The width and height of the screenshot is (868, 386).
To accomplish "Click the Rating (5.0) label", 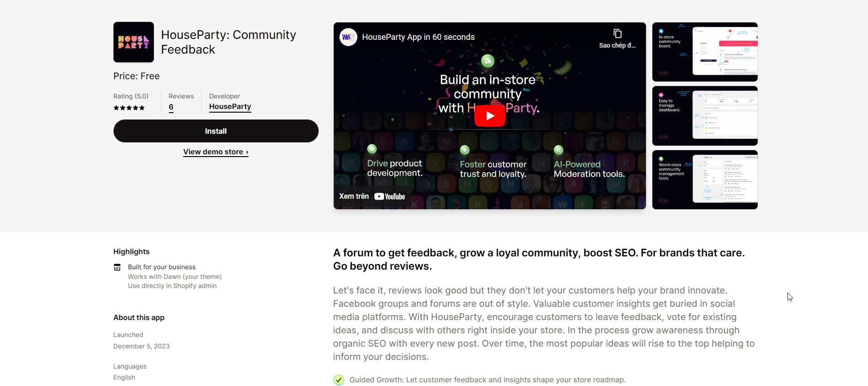I will (x=131, y=96).
